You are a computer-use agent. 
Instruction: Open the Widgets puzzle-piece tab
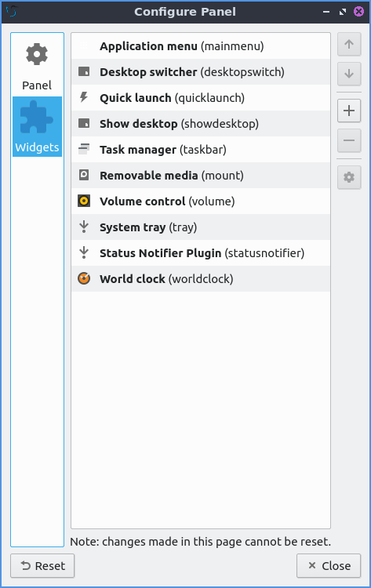coord(37,126)
